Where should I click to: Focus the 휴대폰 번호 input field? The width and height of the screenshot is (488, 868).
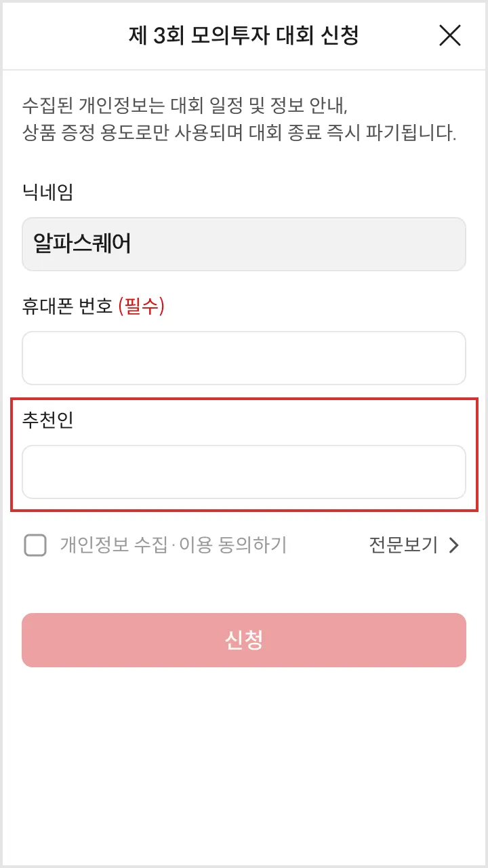pyautogui.click(x=244, y=358)
